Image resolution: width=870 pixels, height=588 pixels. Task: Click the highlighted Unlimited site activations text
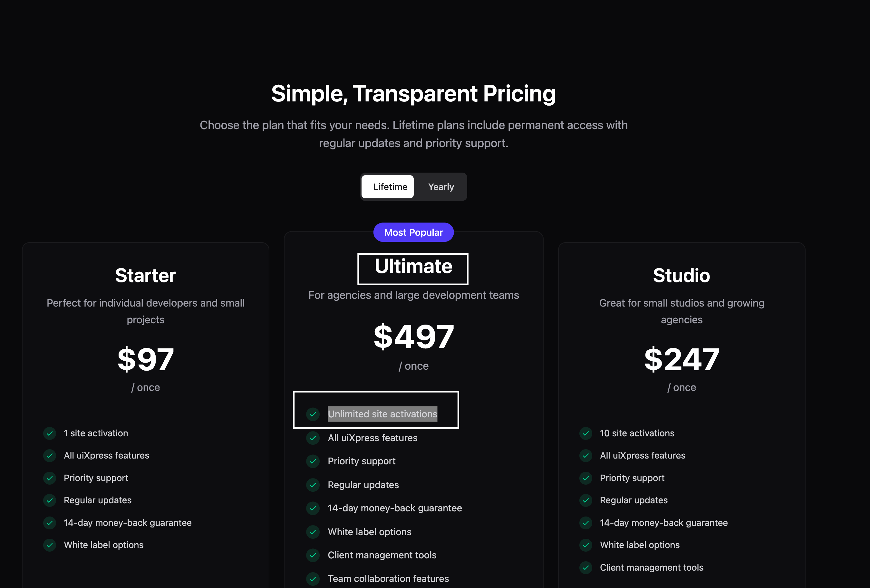click(382, 414)
